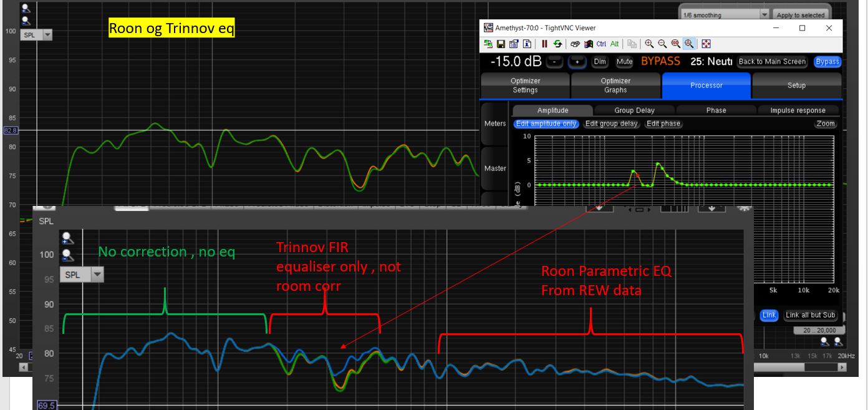This screenshot has height=410, width=868.
Task: Zoom out vertical axis of top graph
Action: (26, 20)
